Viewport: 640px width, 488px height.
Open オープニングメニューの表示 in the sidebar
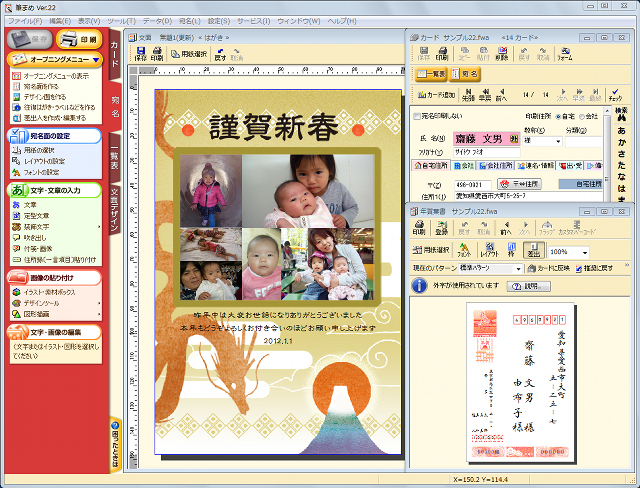coord(51,76)
